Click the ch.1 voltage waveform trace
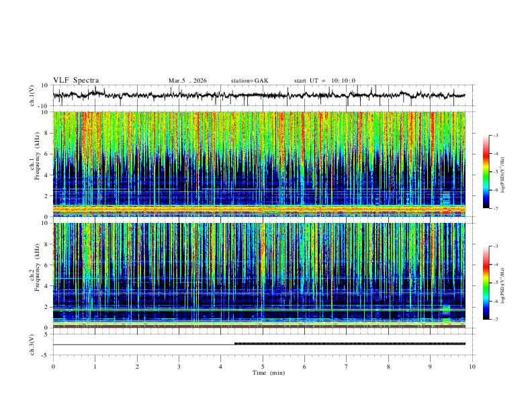This screenshot has width=532, height=411. coord(259,95)
